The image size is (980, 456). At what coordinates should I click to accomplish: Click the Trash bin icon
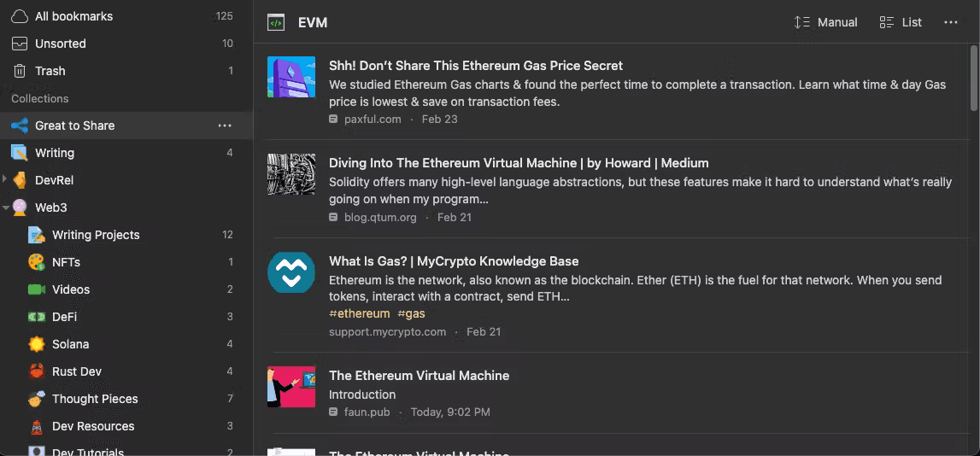(19, 71)
